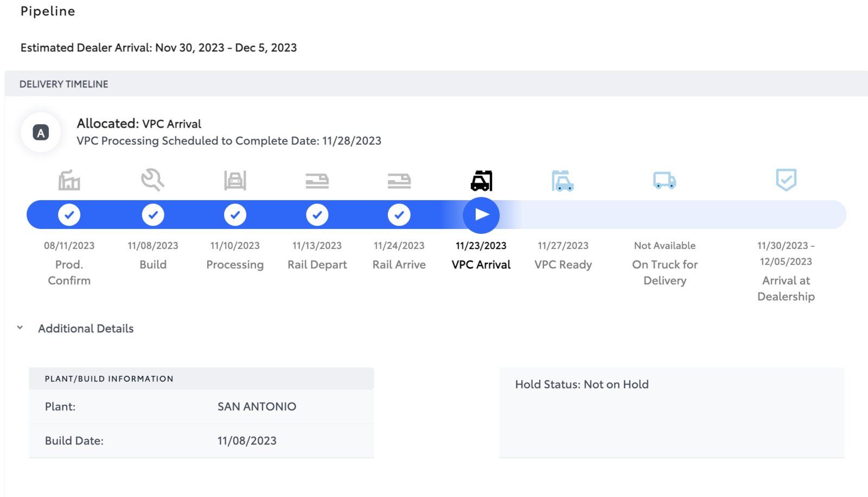Click the 11/24/2023 Rail Arrive date
Image resolution: width=868 pixels, height=497 pixels.
pyautogui.click(x=399, y=246)
